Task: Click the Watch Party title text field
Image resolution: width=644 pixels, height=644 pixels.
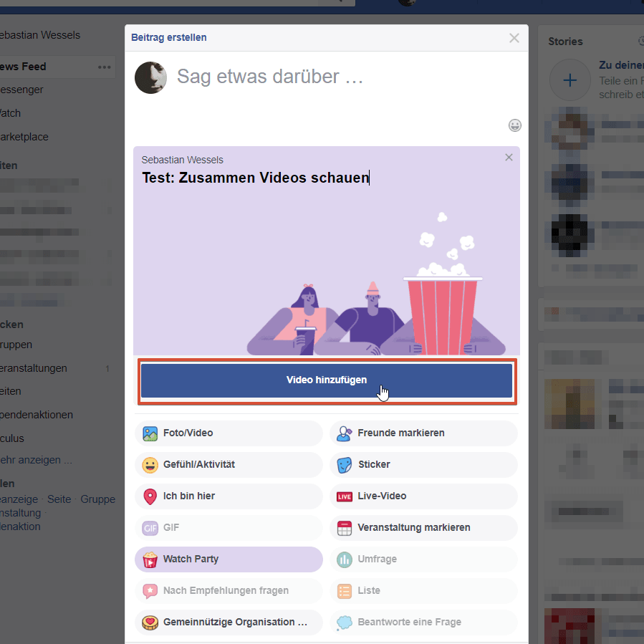Action: coord(256,178)
